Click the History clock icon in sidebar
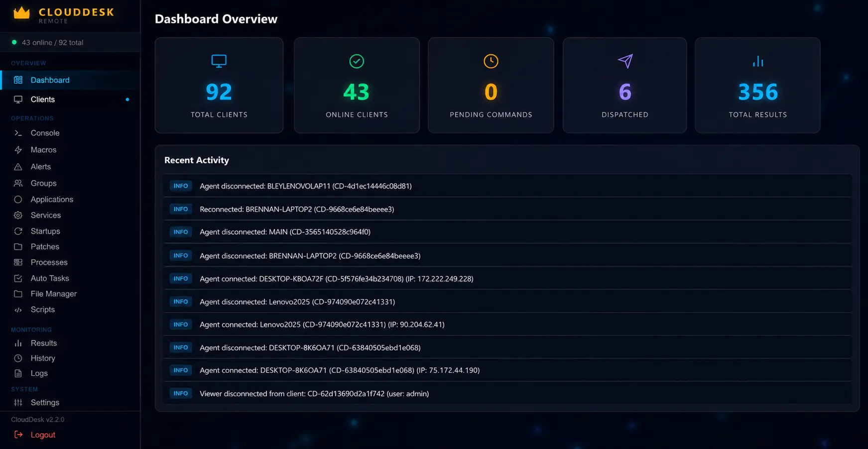Viewport: 868px width, 449px height. pos(18,358)
